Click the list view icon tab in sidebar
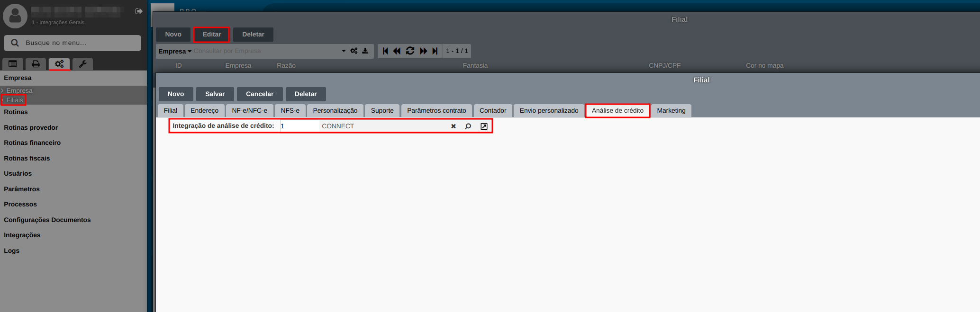Image resolution: width=980 pixels, height=312 pixels. pos(13,64)
